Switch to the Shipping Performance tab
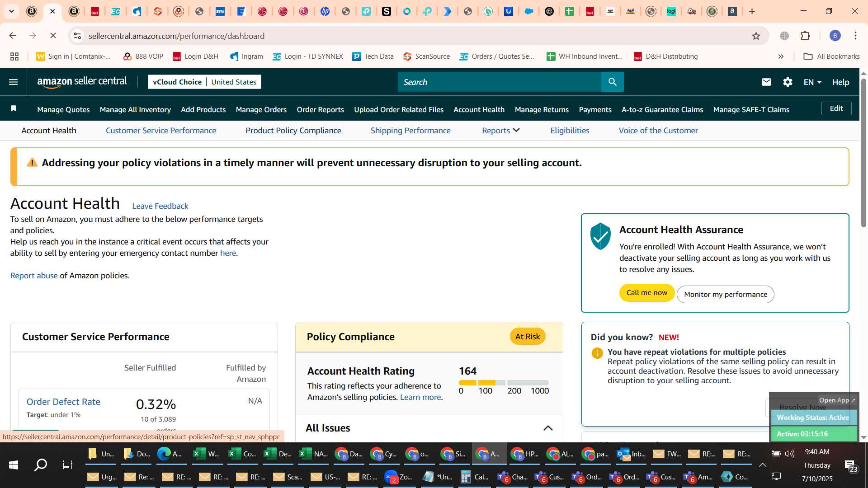Viewport: 868px width, 488px height. tap(410, 130)
